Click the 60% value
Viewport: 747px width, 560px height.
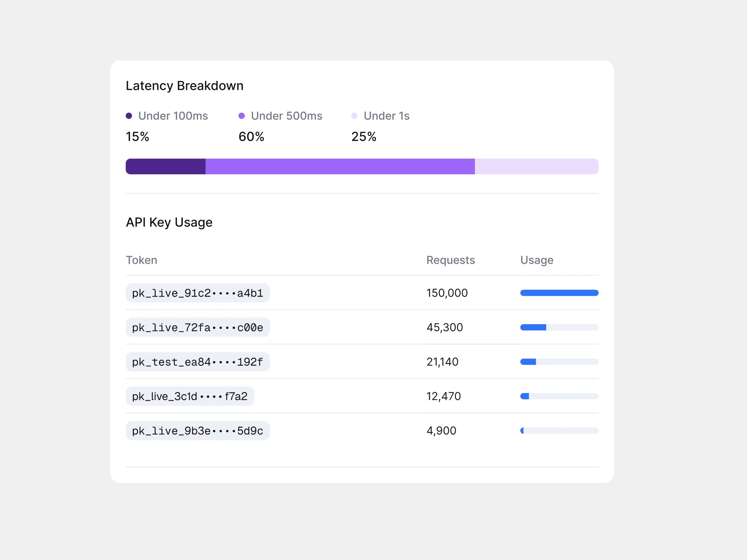[251, 137]
